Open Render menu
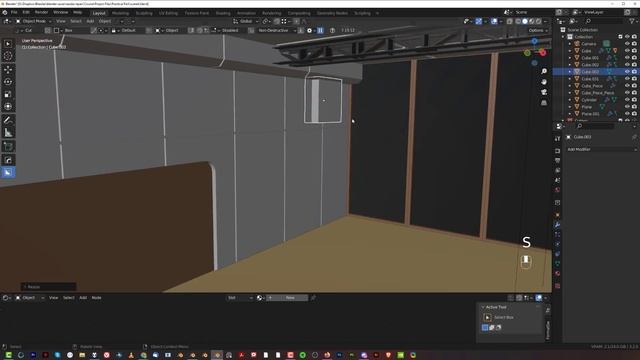 pos(41,13)
